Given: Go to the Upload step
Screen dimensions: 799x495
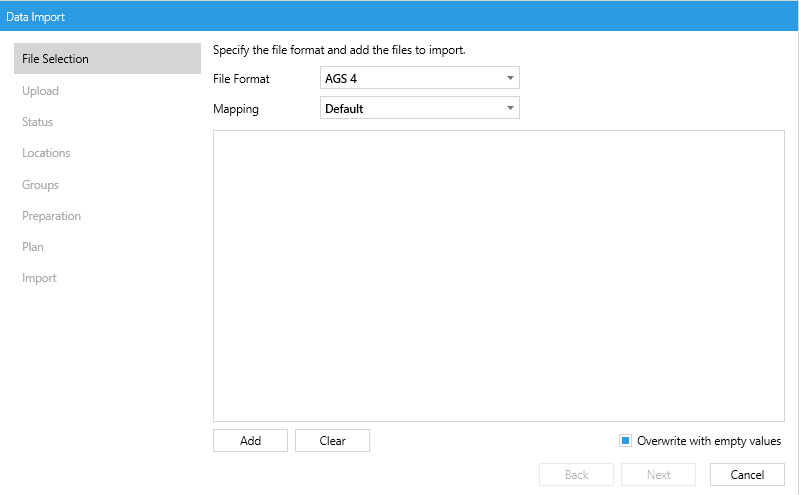Looking at the screenshot, I should [41, 91].
